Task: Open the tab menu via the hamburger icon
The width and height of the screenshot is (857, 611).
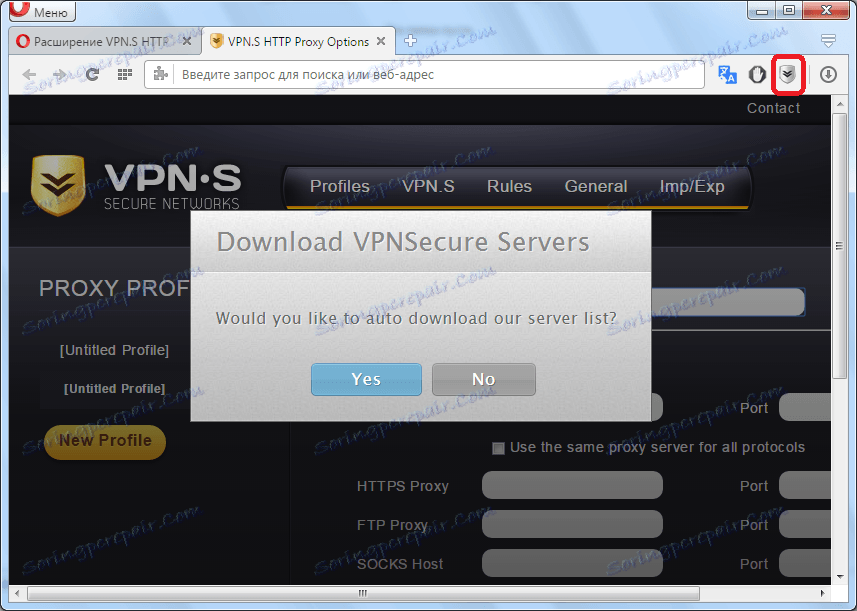Action: 827,40
